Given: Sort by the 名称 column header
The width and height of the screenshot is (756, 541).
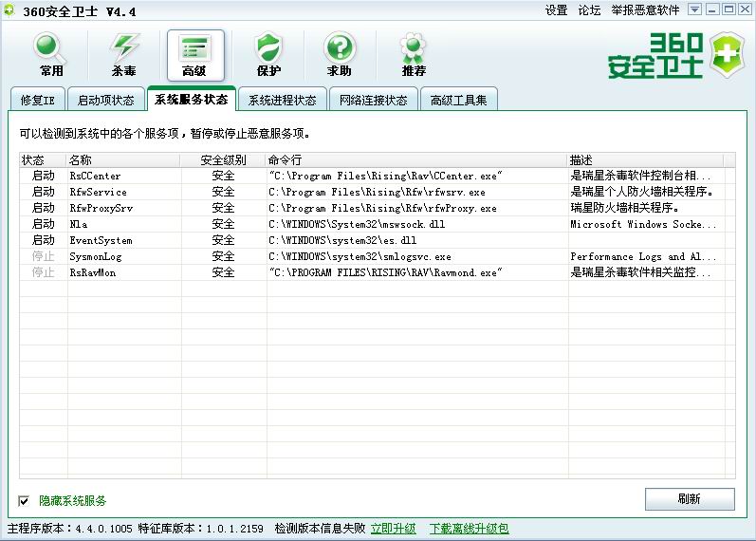Looking at the screenshot, I should (122, 159).
